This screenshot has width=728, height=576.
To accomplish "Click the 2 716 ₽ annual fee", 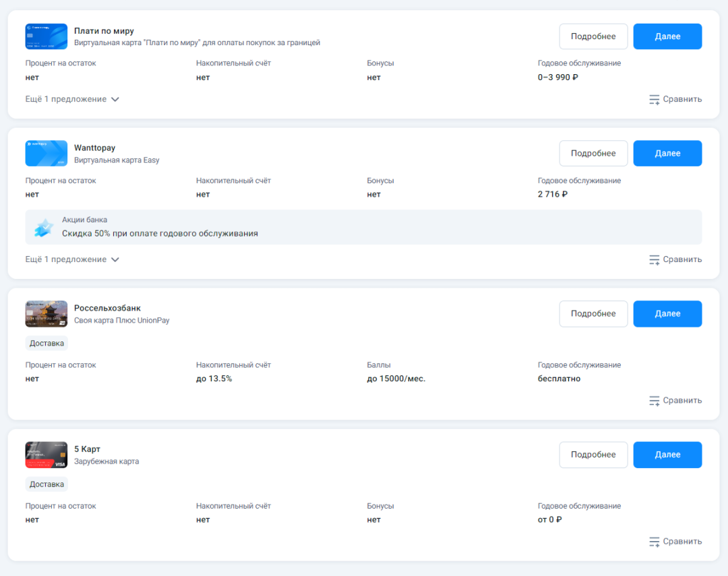I will 553,194.
